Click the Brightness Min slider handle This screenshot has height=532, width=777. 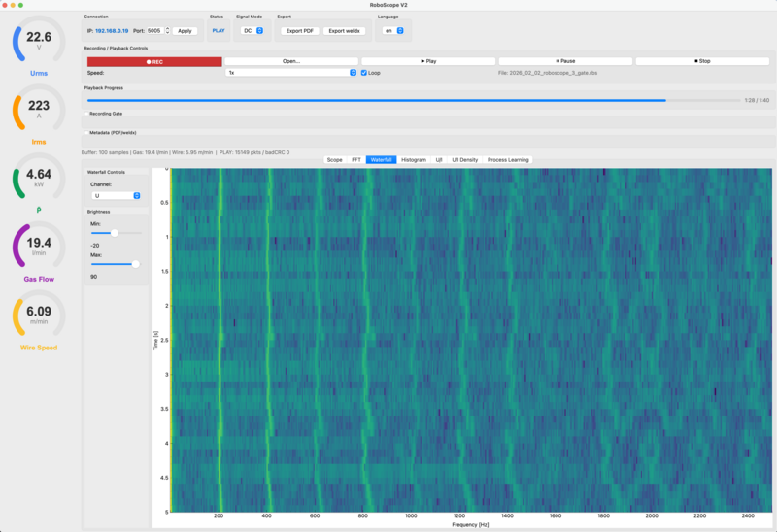click(x=115, y=233)
